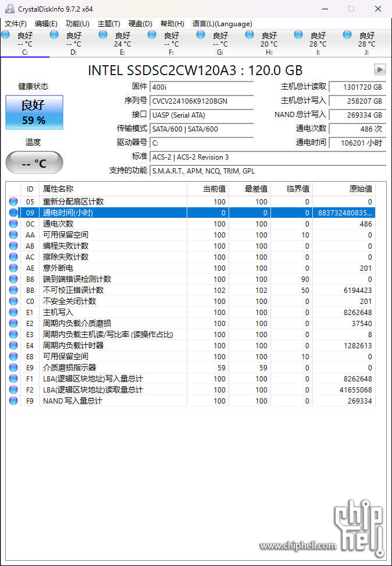The image size is (392, 566).
Task: Open the 主题(T) menu
Action: 109,24
